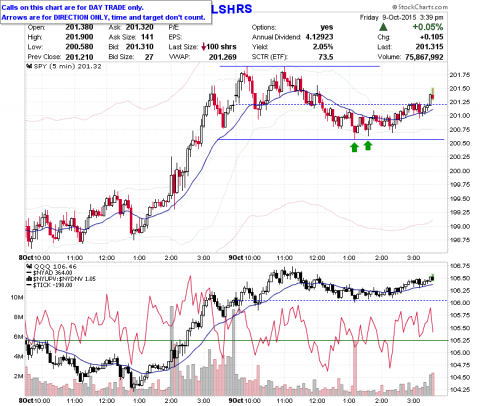
Task: Click the 200.00 price axis label
Action: (x=460, y=171)
